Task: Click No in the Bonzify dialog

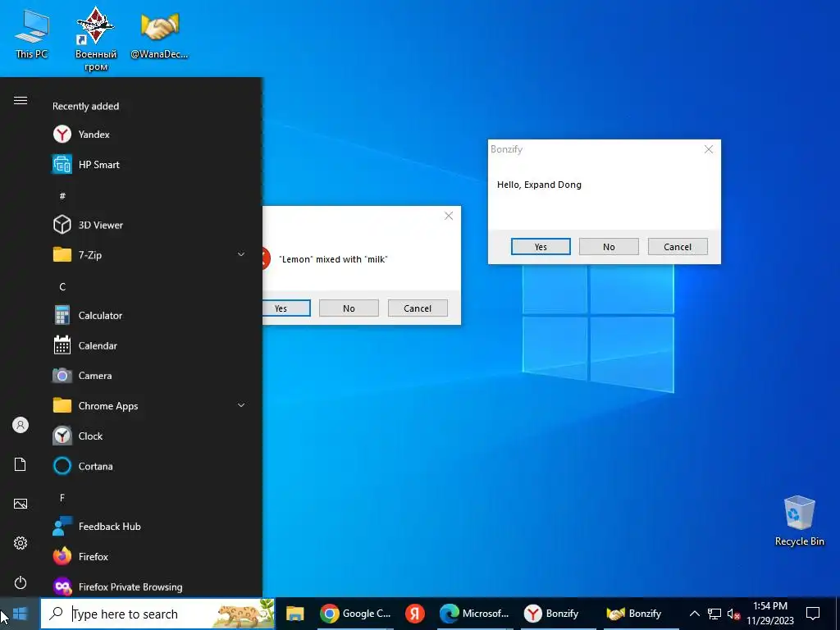Action: tap(609, 247)
